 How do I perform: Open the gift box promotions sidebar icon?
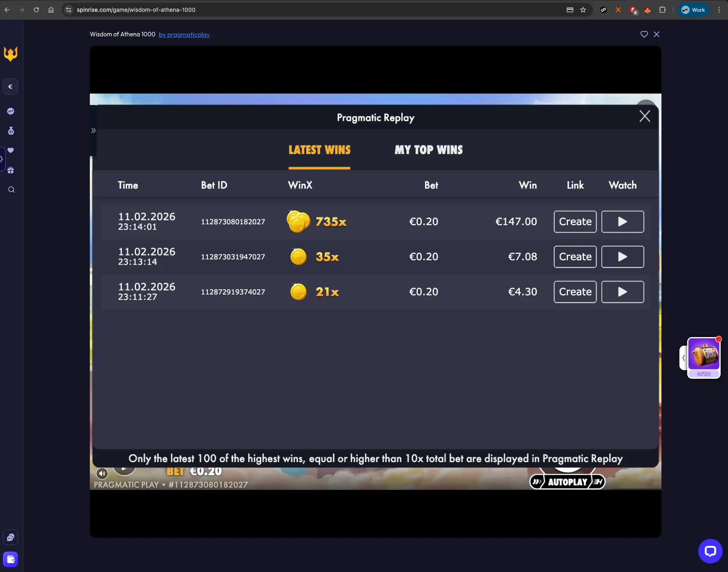pos(11,170)
